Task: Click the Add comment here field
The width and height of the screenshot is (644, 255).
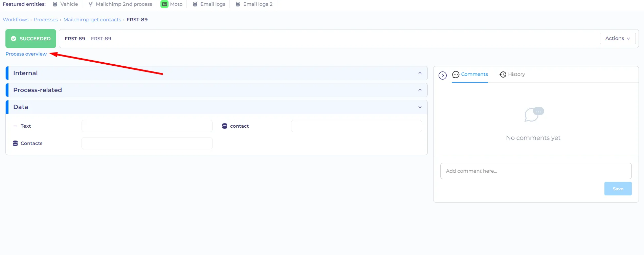Action: tap(536, 171)
